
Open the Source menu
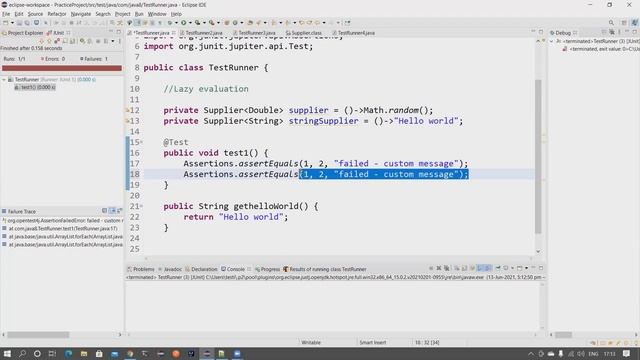tap(35, 14)
